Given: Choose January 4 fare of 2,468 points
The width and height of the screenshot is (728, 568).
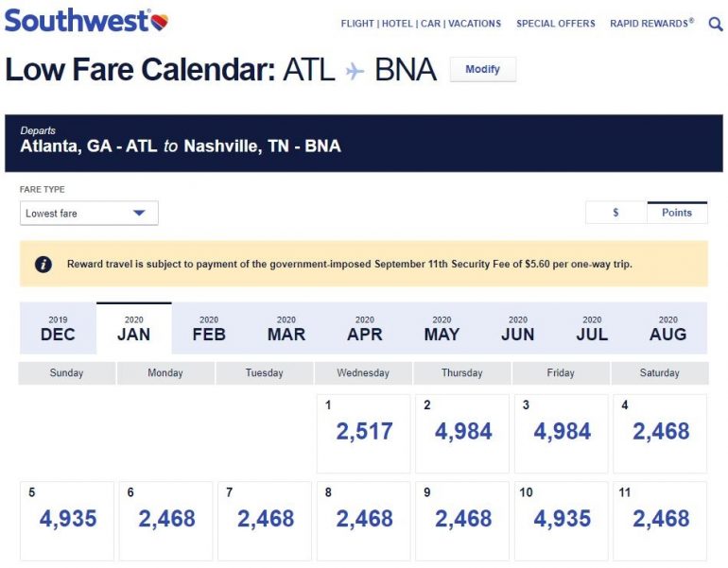Looking at the screenshot, I should 660,433.
